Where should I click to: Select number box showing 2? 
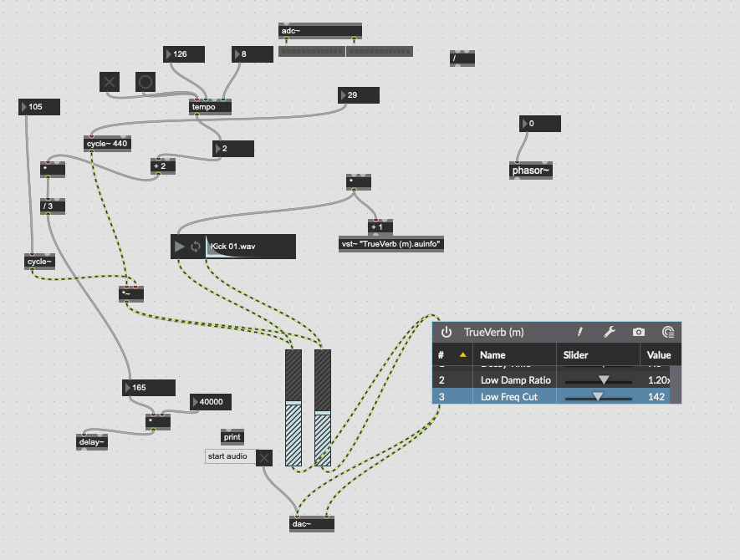coord(233,149)
